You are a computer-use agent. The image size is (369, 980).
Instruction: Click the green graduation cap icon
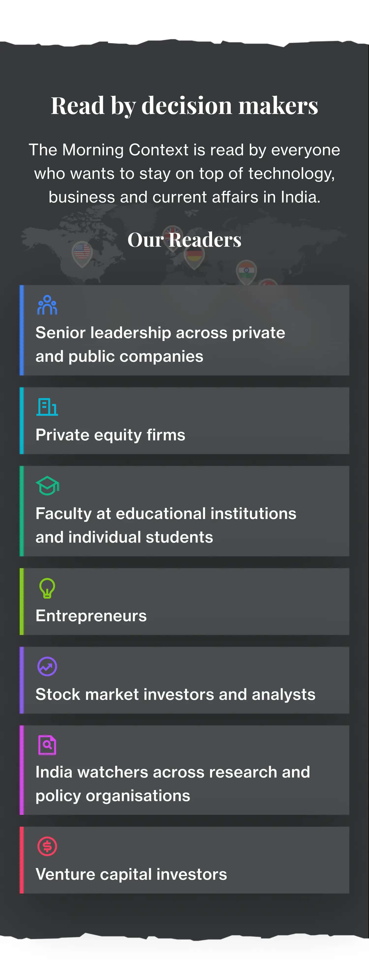pos(47,486)
